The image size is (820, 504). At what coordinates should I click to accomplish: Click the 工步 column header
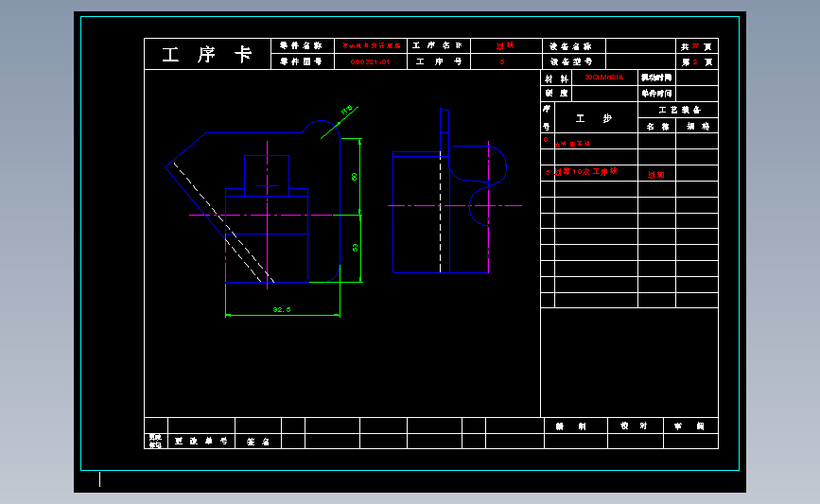point(596,117)
